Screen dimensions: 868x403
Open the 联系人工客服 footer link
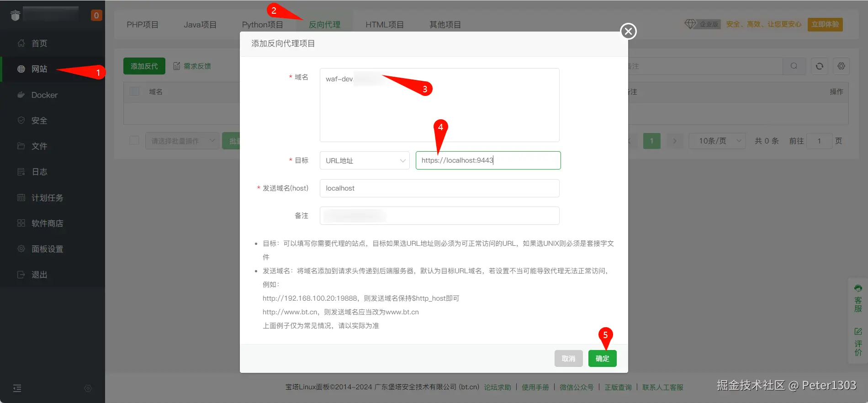[x=663, y=387]
